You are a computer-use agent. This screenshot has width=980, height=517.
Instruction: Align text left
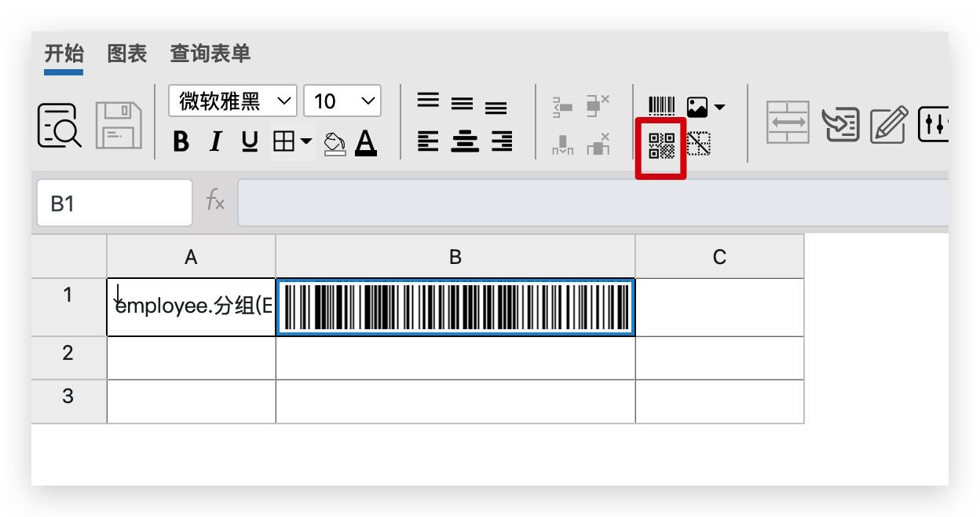[428, 141]
